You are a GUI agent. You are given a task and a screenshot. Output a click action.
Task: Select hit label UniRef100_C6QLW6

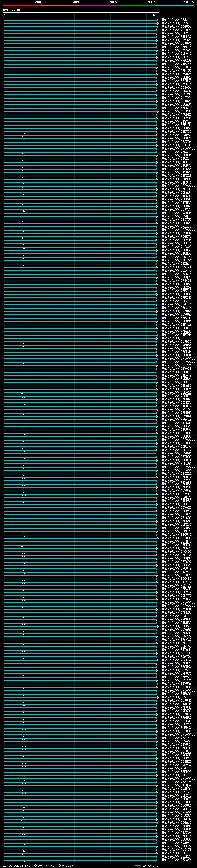(176, 351)
